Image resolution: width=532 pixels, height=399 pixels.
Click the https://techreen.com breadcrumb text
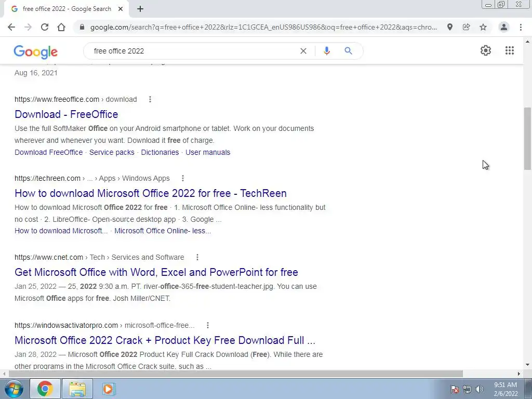47,178
